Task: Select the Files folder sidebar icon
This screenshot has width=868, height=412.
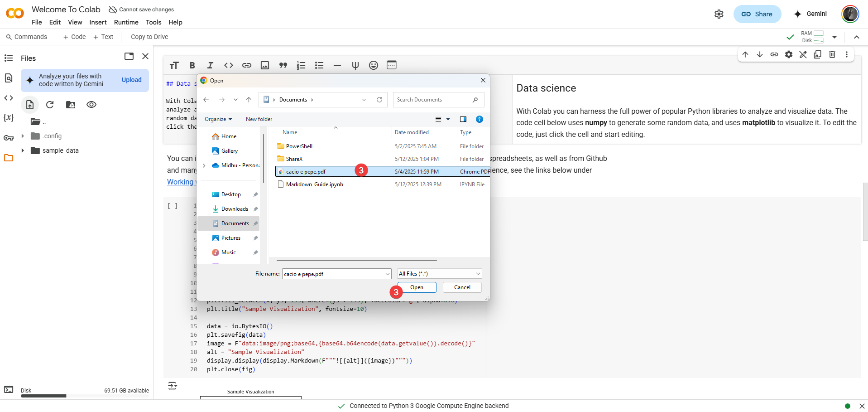Action: tap(9, 158)
